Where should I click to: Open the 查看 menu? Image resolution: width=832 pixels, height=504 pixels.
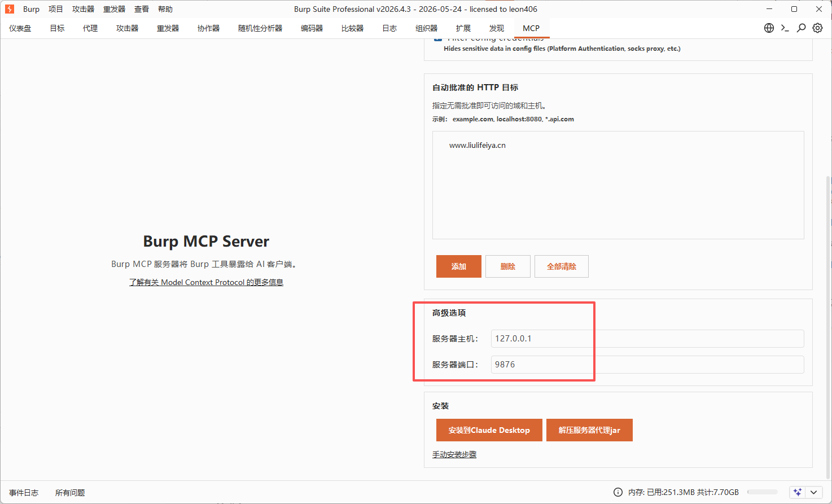point(142,9)
